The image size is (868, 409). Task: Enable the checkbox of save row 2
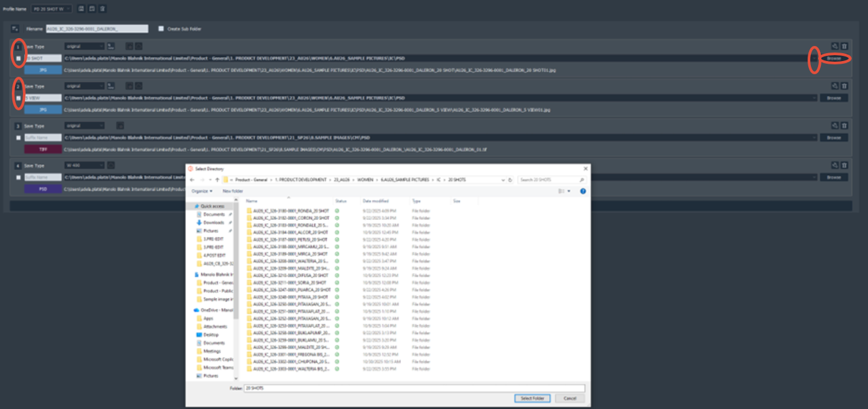18,98
